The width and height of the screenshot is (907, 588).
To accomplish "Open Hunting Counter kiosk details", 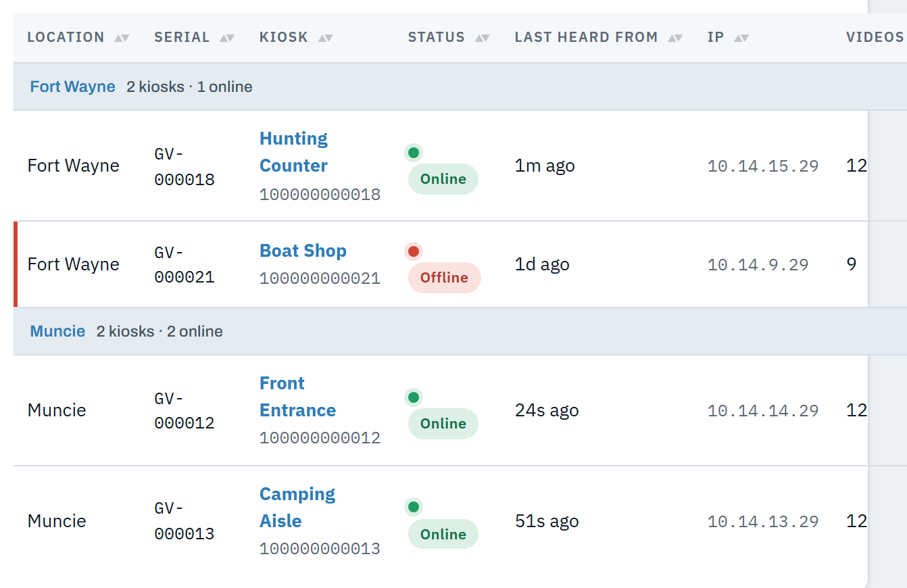I will point(294,152).
